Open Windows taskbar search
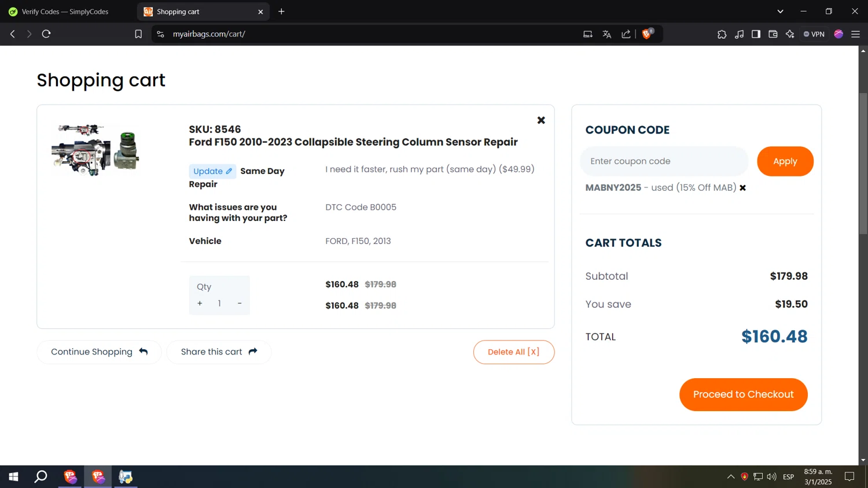 [41, 477]
